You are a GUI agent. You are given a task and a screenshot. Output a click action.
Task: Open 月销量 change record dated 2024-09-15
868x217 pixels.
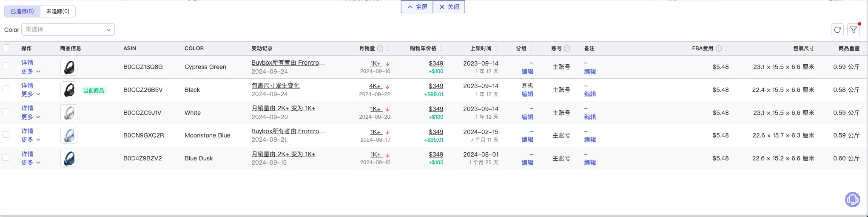[x=283, y=154]
